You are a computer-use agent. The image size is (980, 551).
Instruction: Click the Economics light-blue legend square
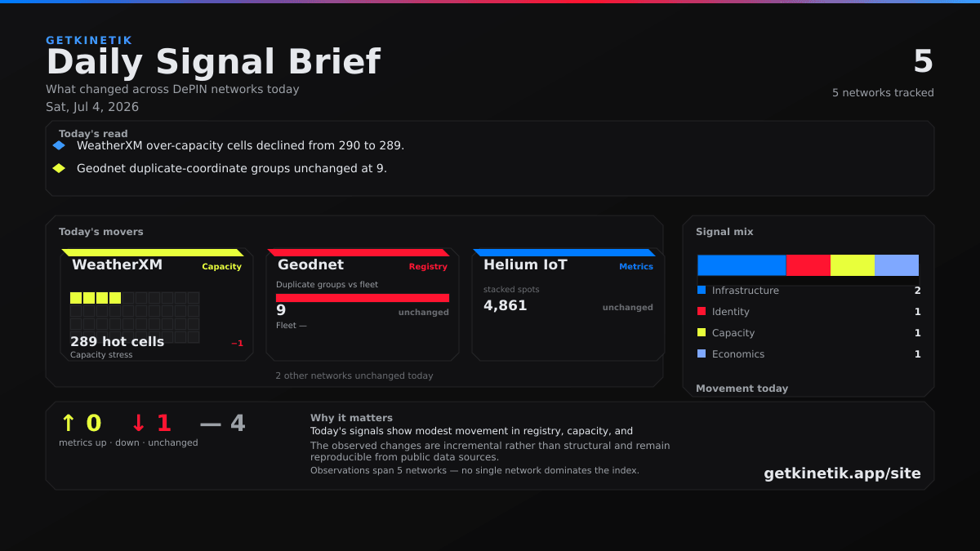click(702, 353)
